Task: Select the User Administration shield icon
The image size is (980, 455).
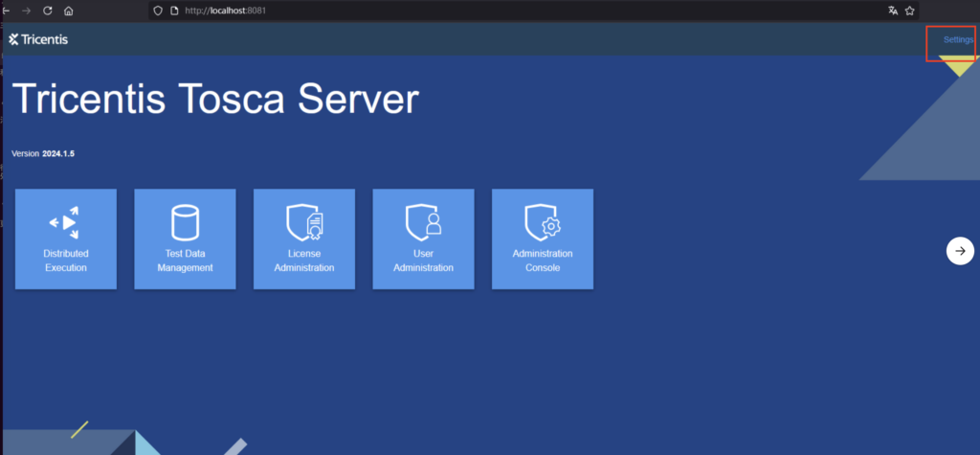Action: click(422, 222)
